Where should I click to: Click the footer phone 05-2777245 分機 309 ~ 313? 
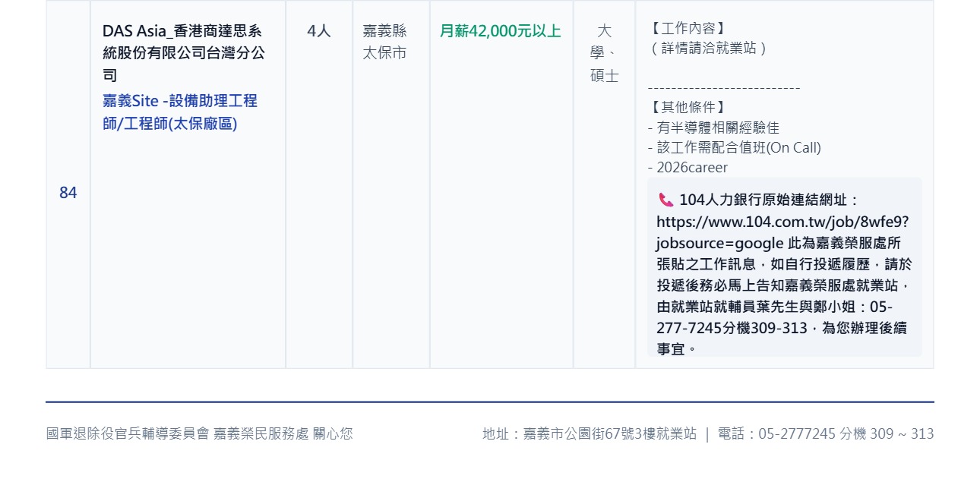pos(846,433)
